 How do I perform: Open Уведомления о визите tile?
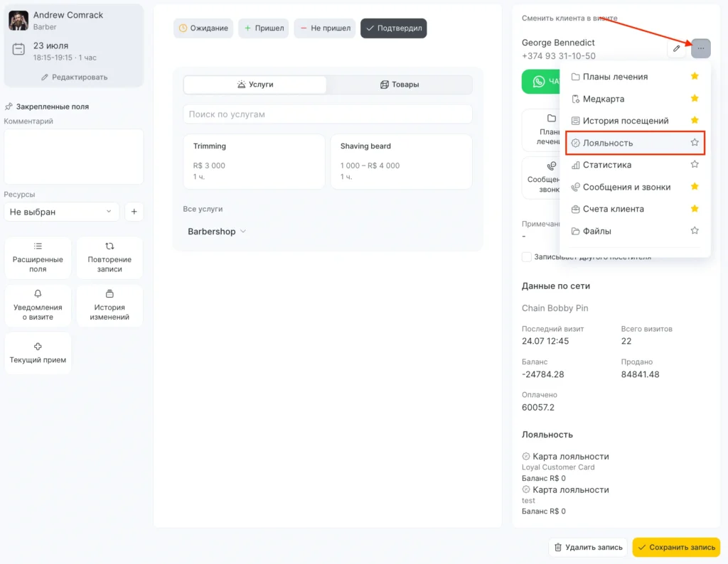[x=38, y=305]
